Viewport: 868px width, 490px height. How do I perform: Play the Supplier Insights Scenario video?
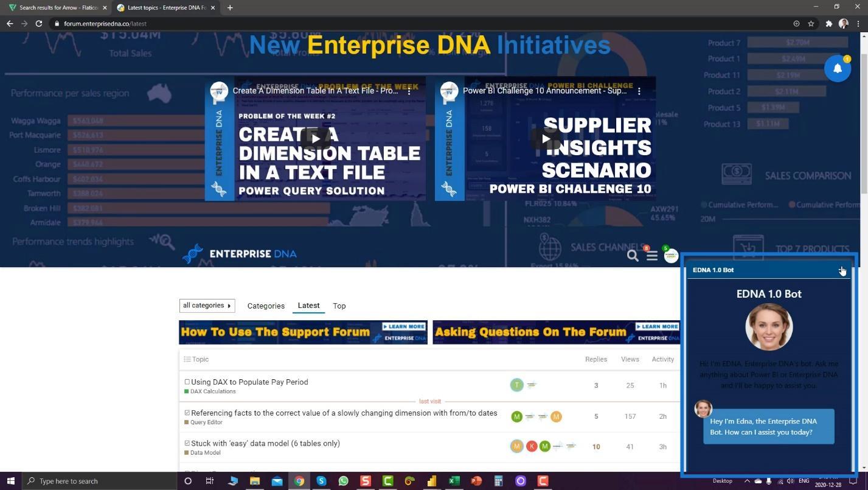(546, 139)
